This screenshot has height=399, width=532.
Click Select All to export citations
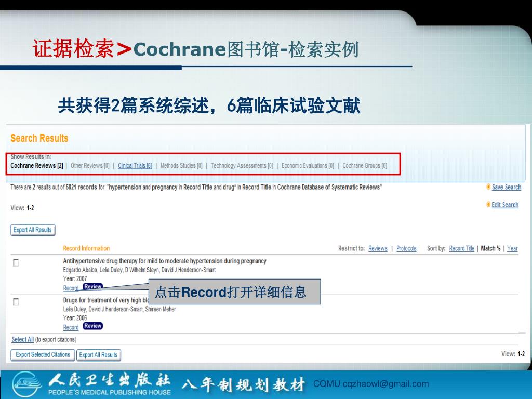click(22, 339)
